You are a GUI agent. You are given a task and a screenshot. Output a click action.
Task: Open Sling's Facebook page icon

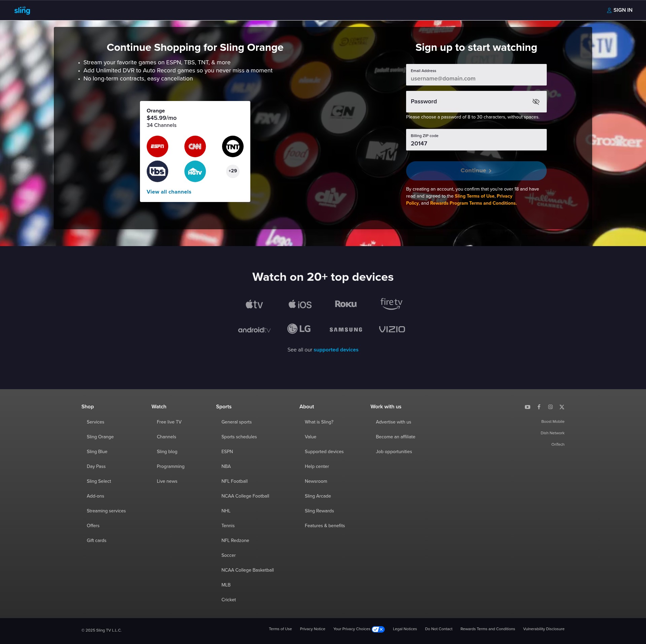coord(539,407)
